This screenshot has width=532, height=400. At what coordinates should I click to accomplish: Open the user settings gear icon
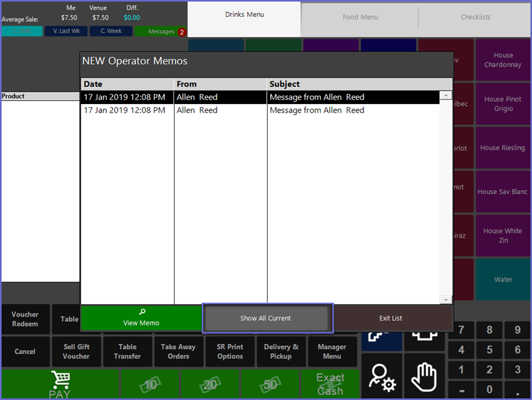tap(381, 377)
